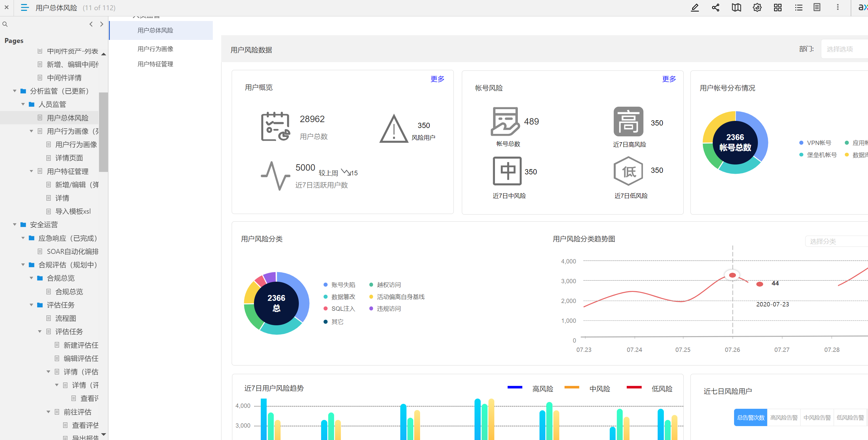This screenshot has width=868, height=440.
Task: Toggle the 违规访问 legend item
Action: [385, 309]
